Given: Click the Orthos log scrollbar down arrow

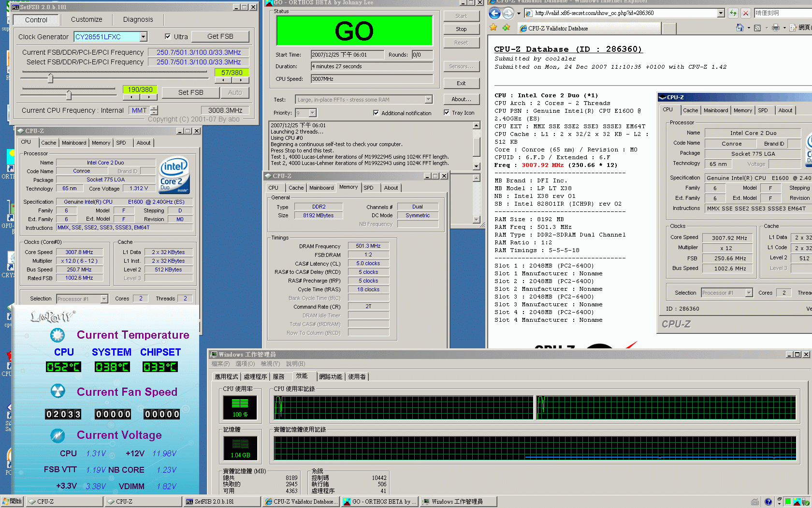Looking at the screenshot, I should 477,166.
